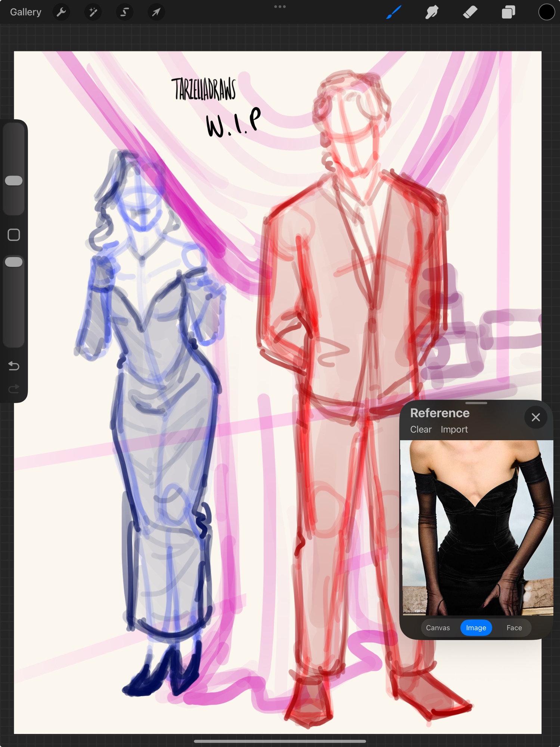This screenshot has height=747, width=560.
Task: Switch reference to Canvas tab
Action: coord(438,628)
